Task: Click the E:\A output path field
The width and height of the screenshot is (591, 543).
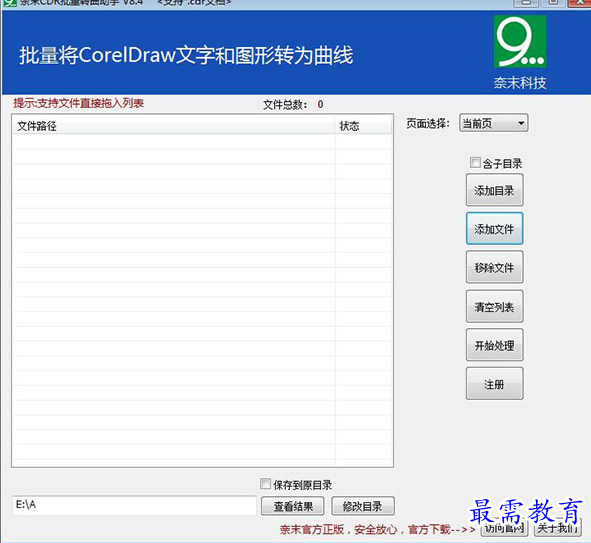Action: [x=134, y=505]
